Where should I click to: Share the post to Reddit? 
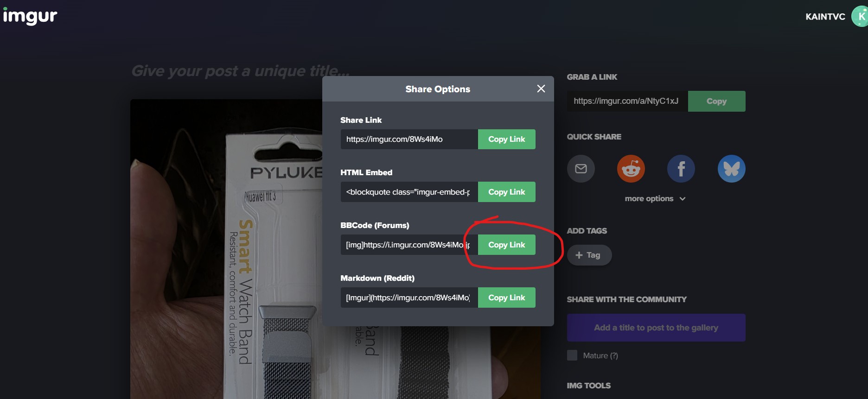pos(631,169)
